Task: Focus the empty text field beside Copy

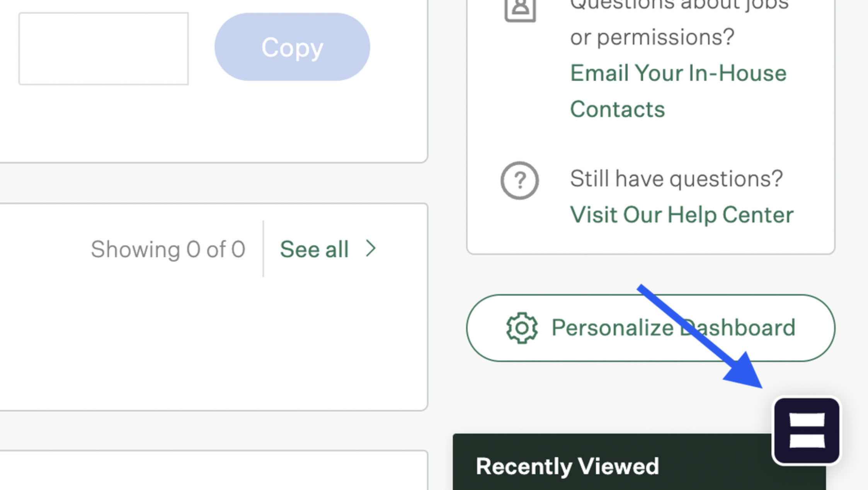Action: coord(104,49)
